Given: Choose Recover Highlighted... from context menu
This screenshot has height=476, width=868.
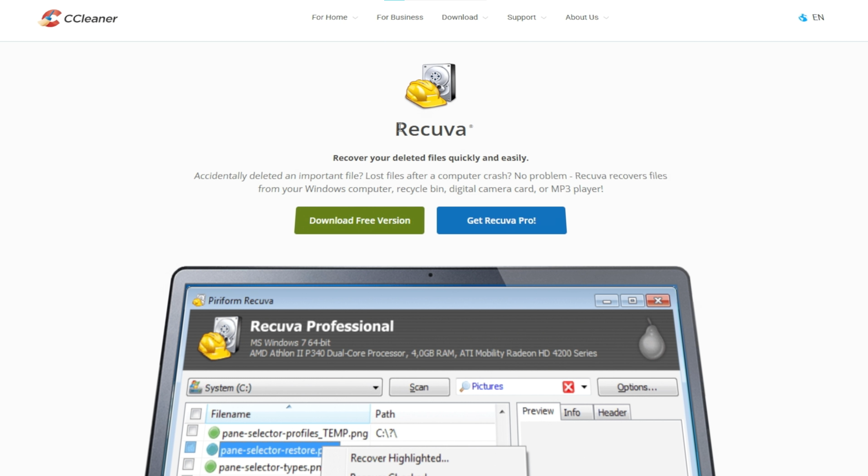Looking at the screenshot, I should click(399, 458).
